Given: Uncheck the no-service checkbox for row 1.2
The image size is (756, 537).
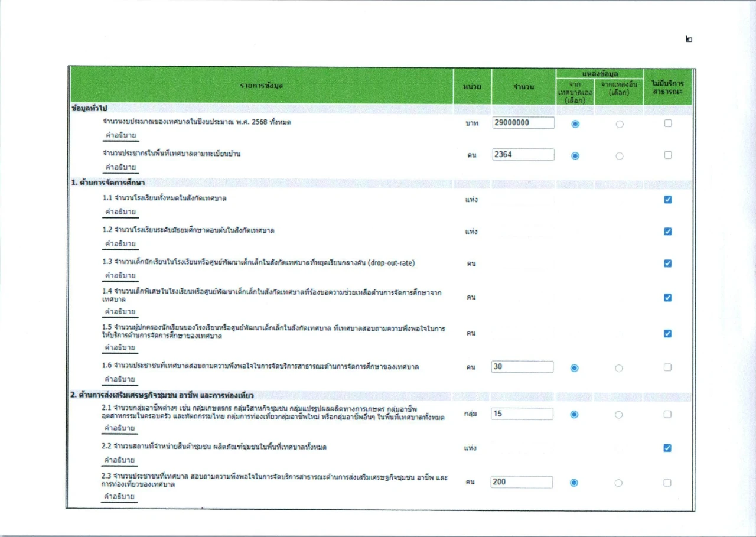Looking at the screenshot, I should pyautogui.click(x=668, y=232).
